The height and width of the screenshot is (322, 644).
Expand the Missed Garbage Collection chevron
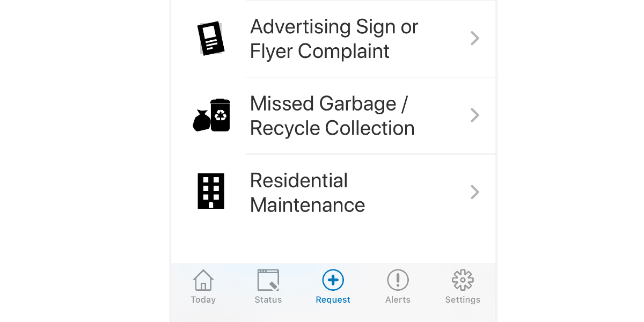point(474,115)
